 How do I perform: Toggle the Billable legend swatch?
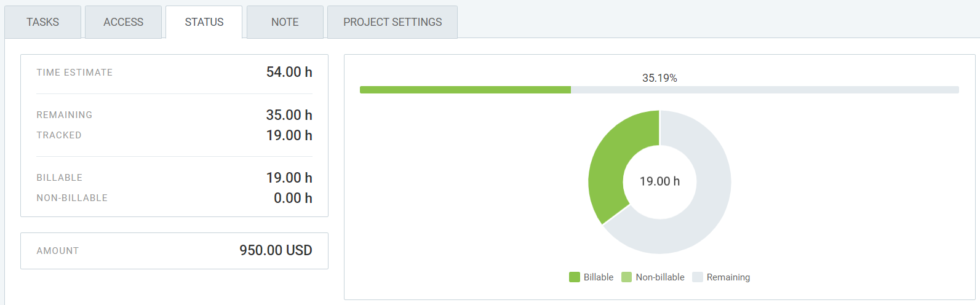tap(575, 277)
